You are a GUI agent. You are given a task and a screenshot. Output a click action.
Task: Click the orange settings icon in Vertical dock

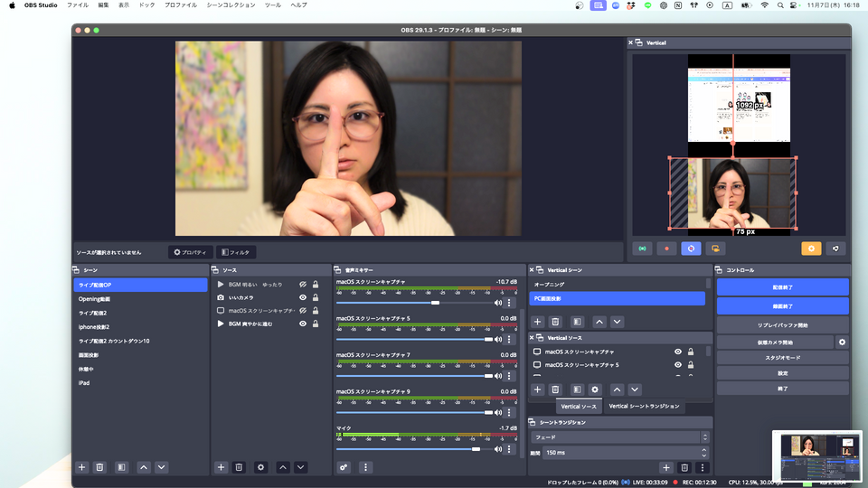coord(811,249)
